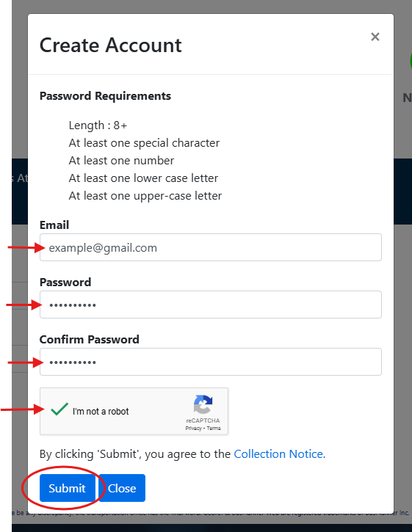Select the Confirm Password input field
The image size is (412, 532).
click(211, 362)
